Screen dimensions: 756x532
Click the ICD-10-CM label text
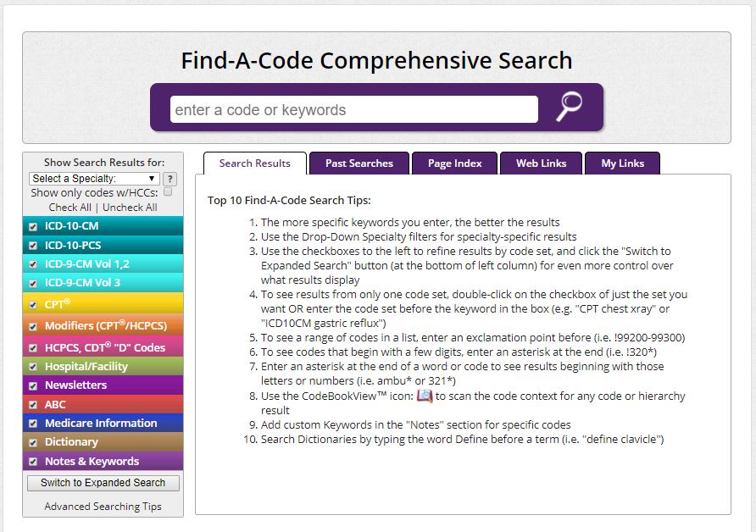pos(71,226)
